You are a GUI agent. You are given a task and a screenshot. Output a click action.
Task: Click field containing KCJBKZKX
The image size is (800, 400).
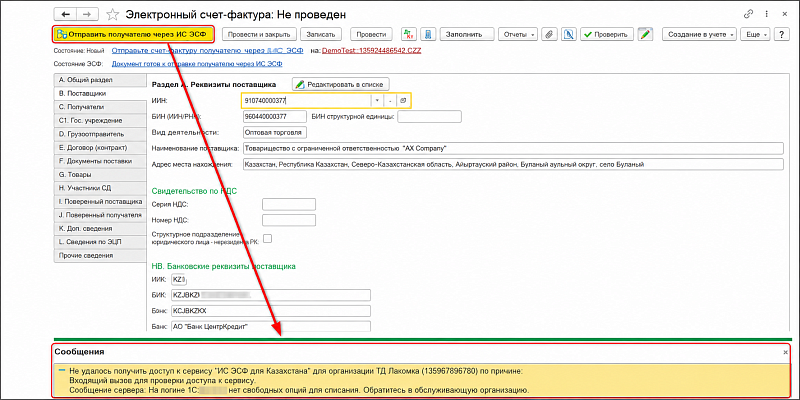271,311
